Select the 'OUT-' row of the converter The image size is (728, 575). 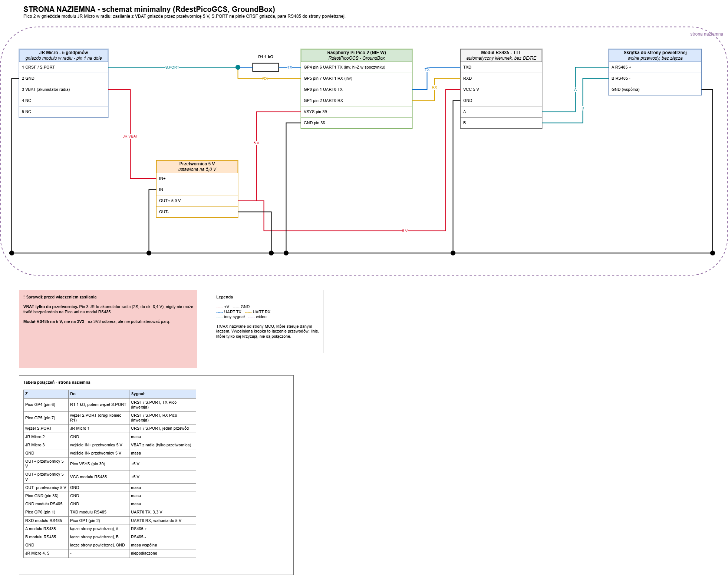tap(197, 212)
